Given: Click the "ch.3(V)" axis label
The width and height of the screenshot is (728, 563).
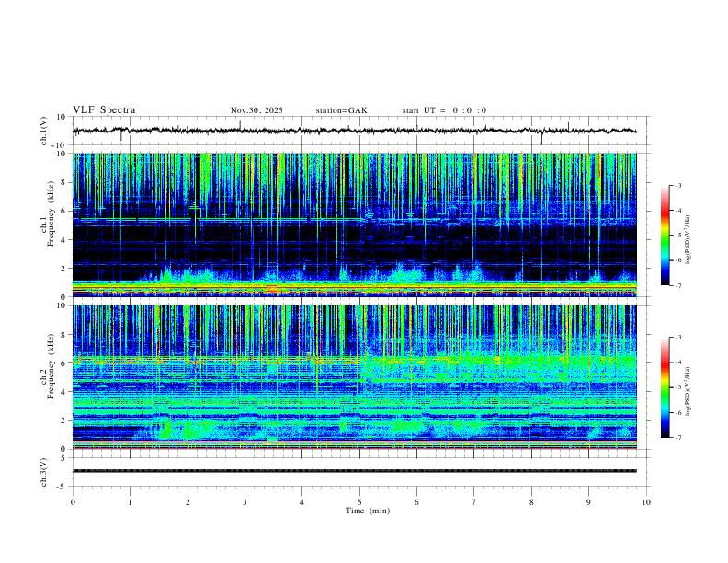Looking at the screenshot, I should (44, 472).
